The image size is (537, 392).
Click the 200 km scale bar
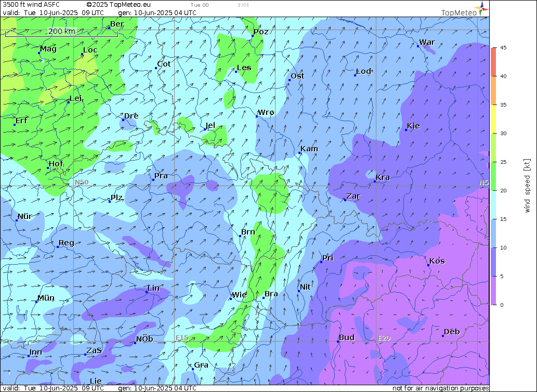tap(62, 32)
